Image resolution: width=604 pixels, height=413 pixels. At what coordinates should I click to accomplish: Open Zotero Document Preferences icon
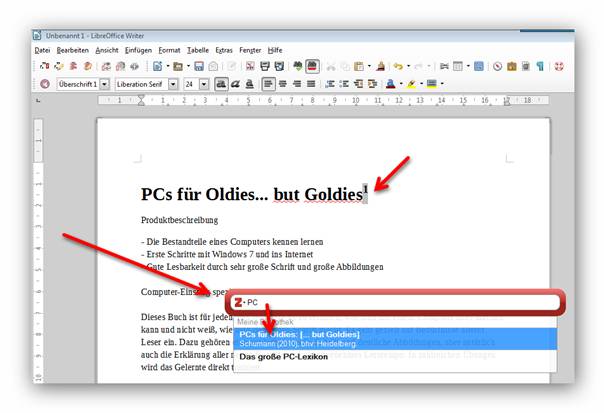121,66
